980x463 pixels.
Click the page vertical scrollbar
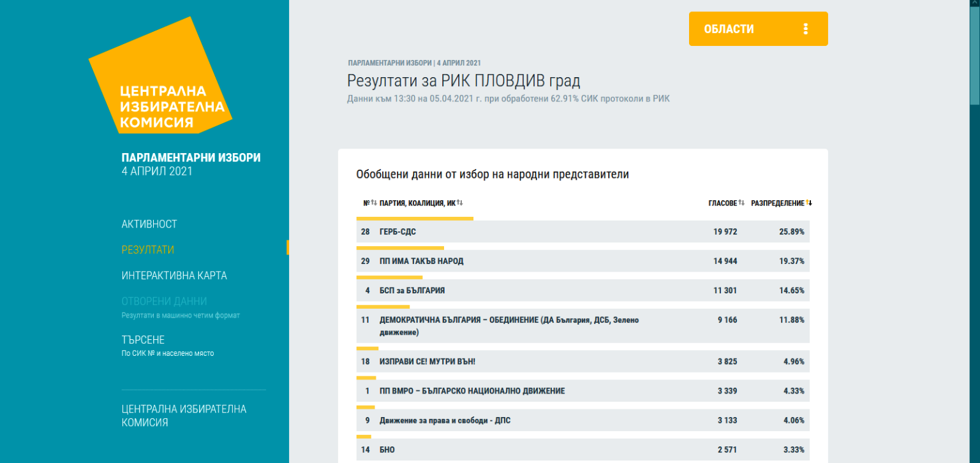974,231
